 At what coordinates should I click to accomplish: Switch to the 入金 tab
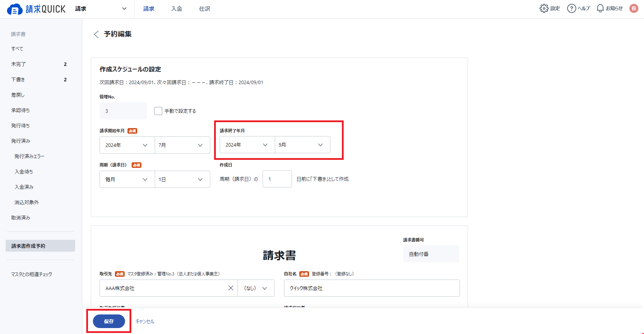coord(176,9)
